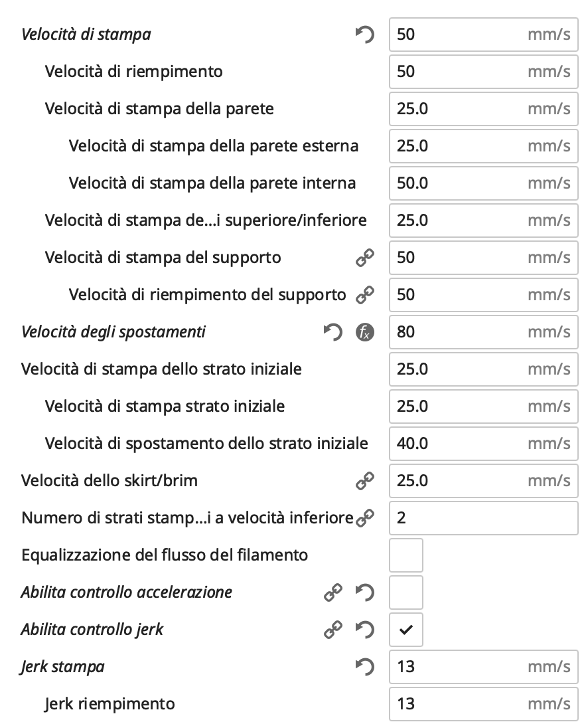Viewport: 588px width, 724px height.
Task: Click the Velocità di stampa dello strato iniziale label
Action: [161, 369]
